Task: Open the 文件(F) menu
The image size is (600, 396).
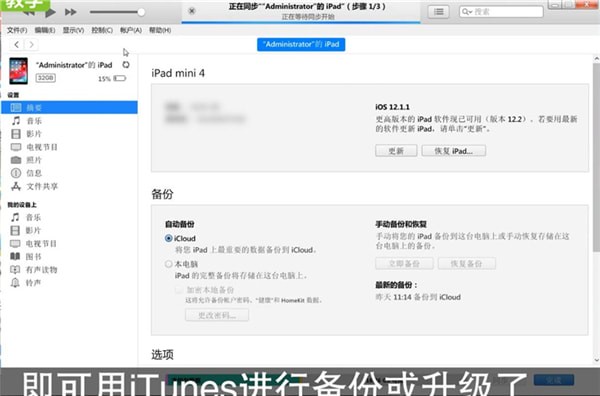Action: [17, 30]
